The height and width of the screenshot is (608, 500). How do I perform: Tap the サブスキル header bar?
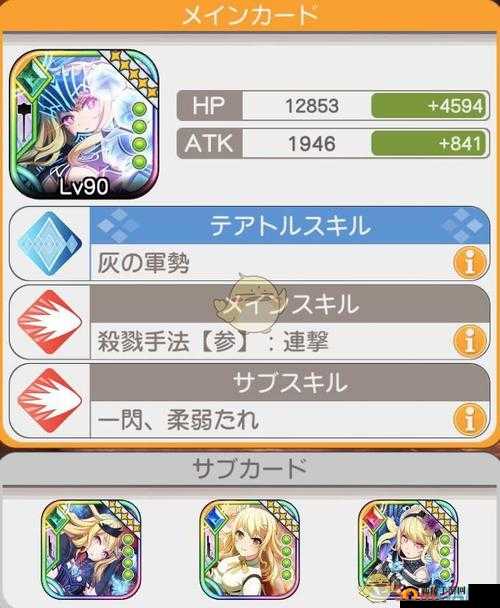tap(290, 383)
